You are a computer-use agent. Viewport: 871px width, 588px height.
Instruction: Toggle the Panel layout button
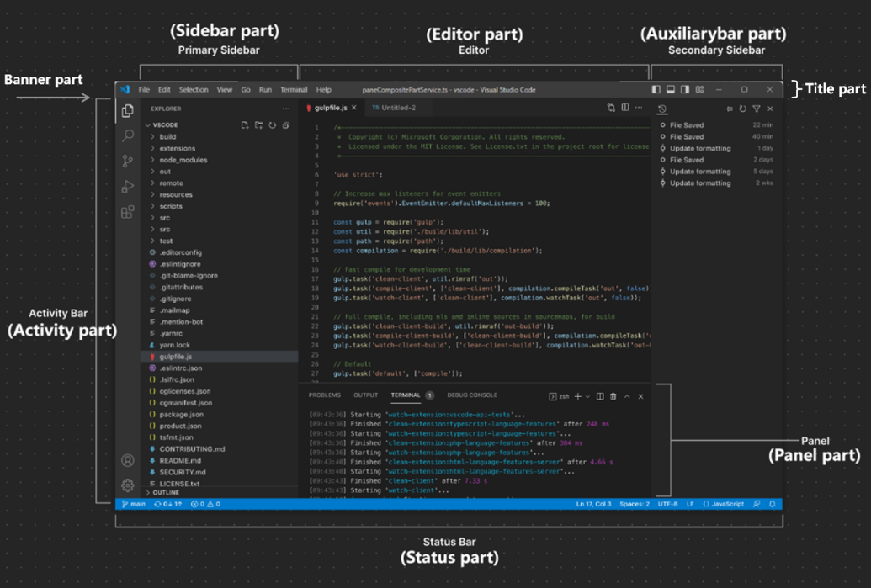tap(671, 89)
